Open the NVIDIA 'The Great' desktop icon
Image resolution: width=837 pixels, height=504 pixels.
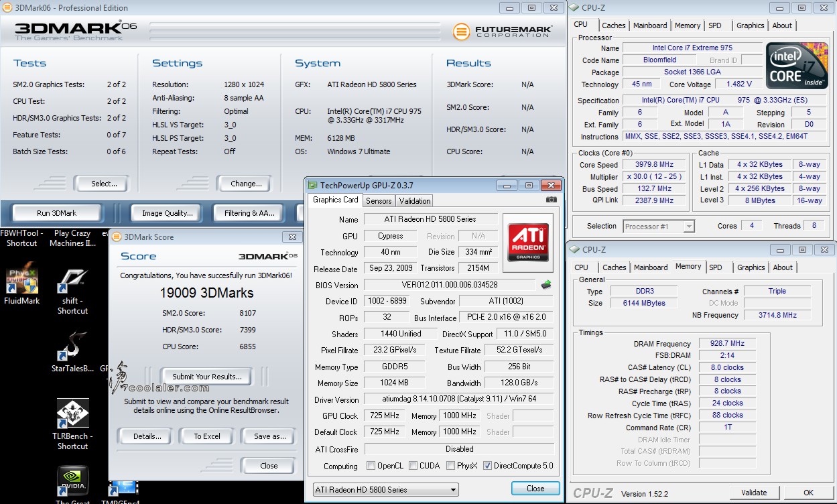pos(72,485)
